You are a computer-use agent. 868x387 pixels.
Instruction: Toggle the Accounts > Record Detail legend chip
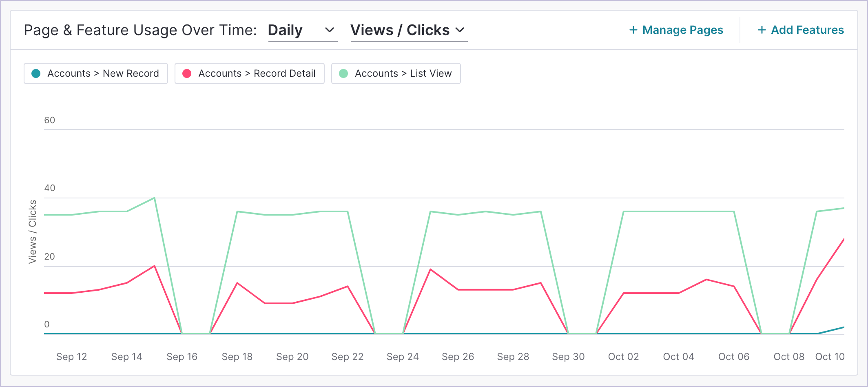click(x=250, y=73)
